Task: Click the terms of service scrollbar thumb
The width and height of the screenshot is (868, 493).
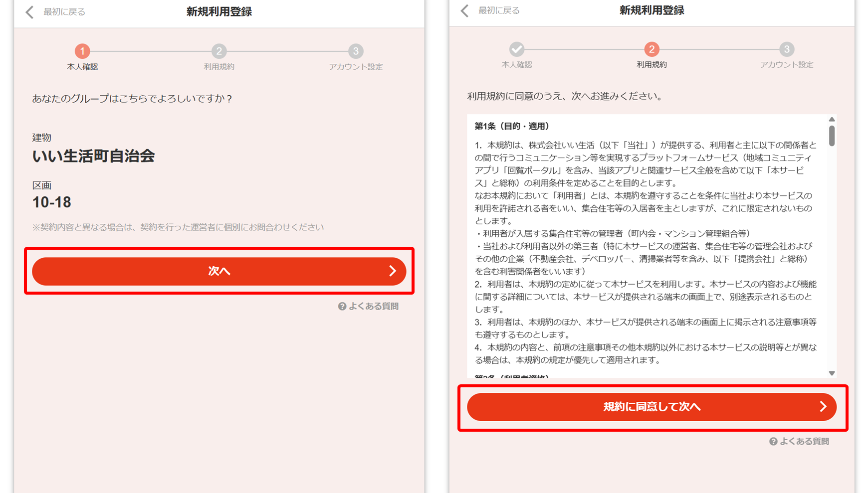Action: pos(832,136)
